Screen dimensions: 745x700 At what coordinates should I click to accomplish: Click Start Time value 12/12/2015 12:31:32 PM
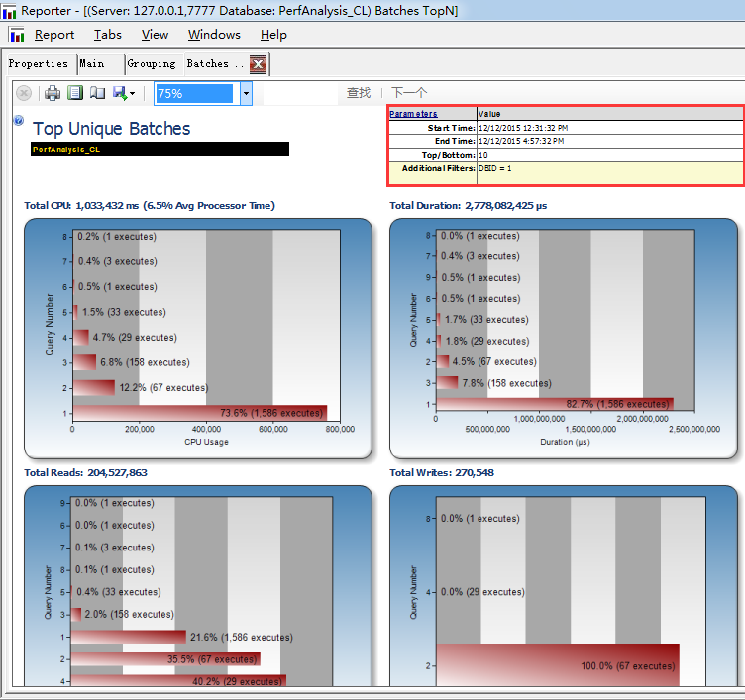[523, 128]
